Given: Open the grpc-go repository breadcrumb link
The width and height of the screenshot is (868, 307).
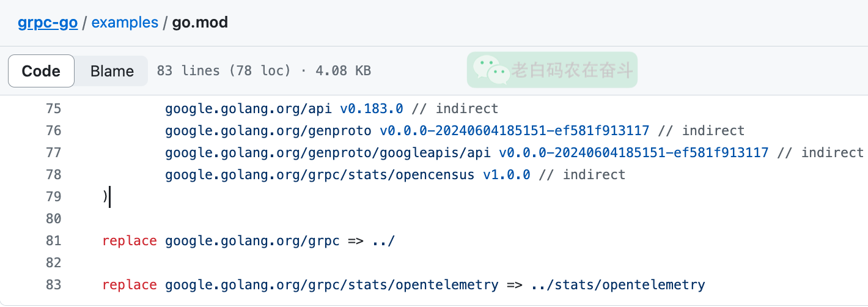Looking at the screenshot, I should pyautogui.click(x=48, y=23).
